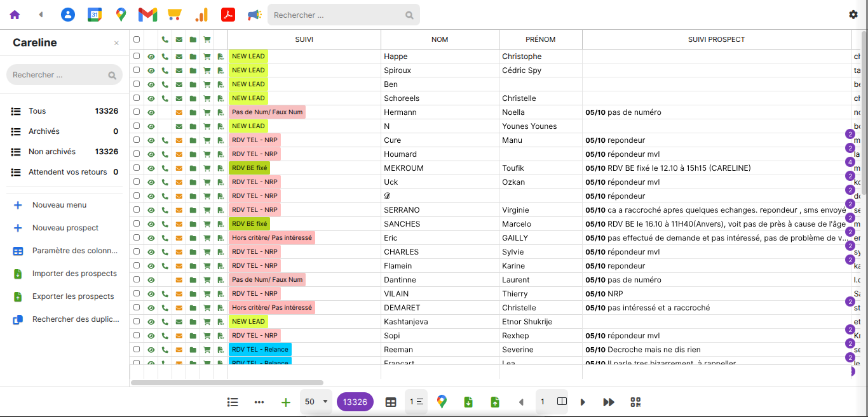Screen dimensions: 868x417
Task: Toggle eye icon in Uck row
Action: [151, 182]
